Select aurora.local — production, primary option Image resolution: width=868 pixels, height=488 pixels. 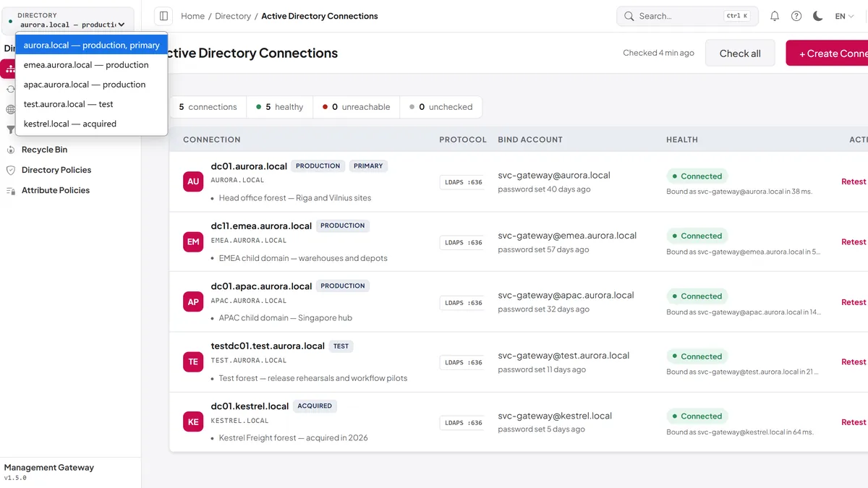(91, 45)
